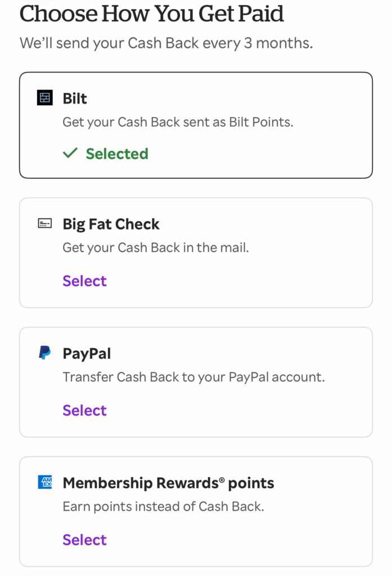
Task: Click Select under PayPal
Action: pos(84,410)
